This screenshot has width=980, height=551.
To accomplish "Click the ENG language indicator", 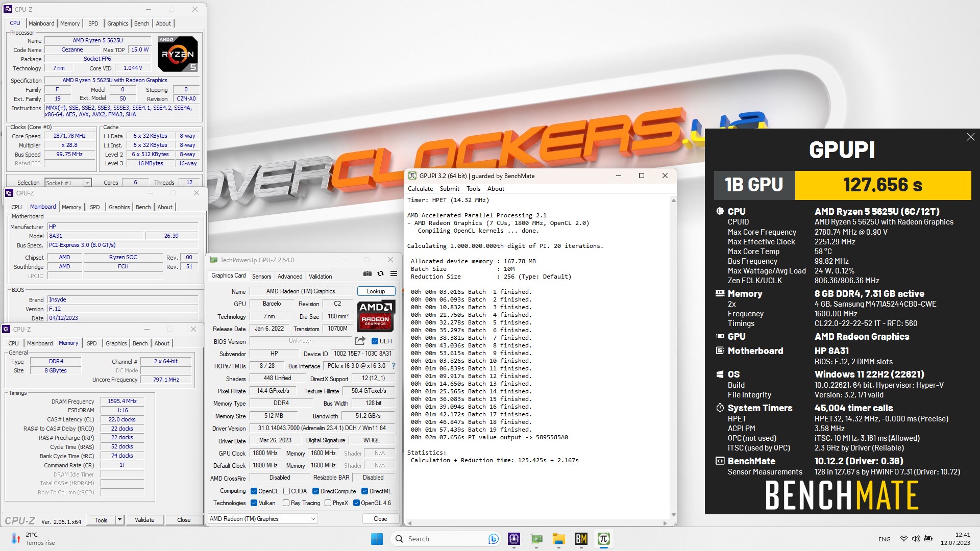I will click(x=885, y=539).
